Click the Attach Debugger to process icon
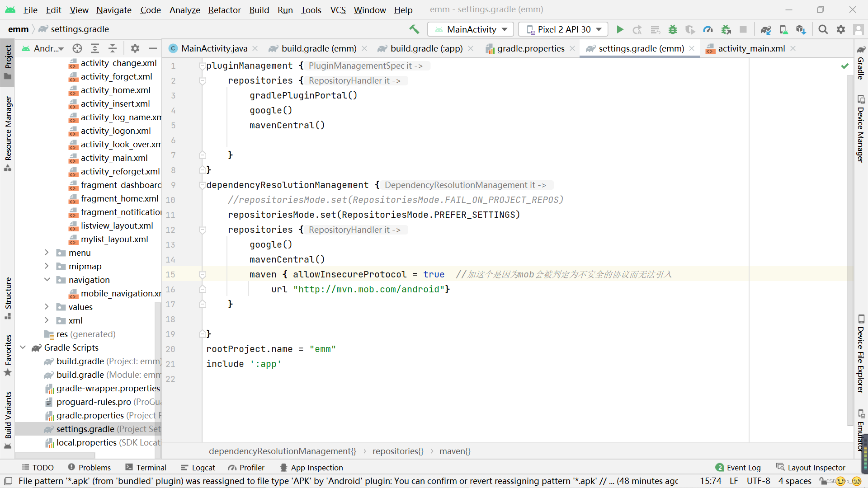 [x=726, y=29]
